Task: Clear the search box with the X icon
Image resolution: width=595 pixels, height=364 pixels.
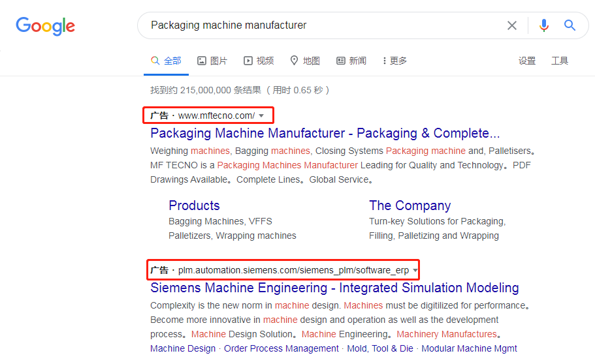Action: click(512, 25)
